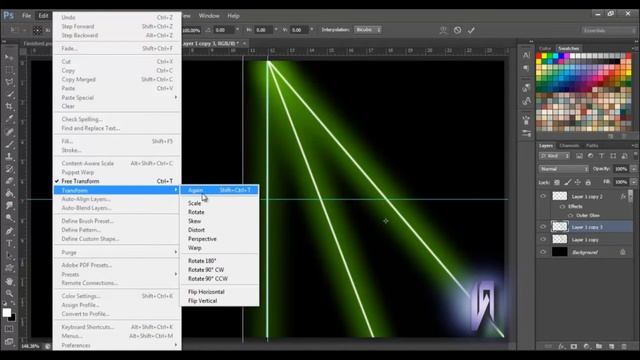
Task: Select the Eraser tool
Action: [9, 181]
